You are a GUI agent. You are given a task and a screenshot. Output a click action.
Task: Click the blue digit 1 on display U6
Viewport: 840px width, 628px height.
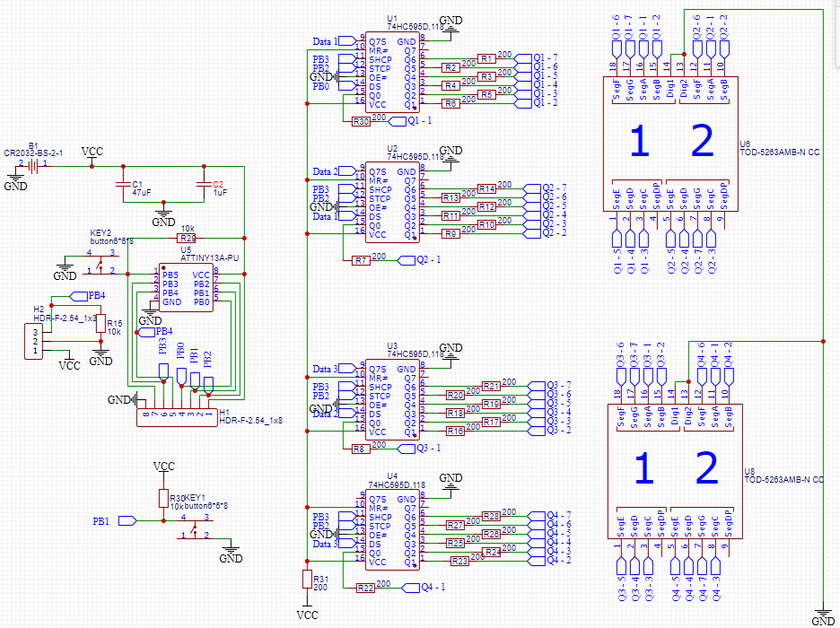(x=639, y=141)
